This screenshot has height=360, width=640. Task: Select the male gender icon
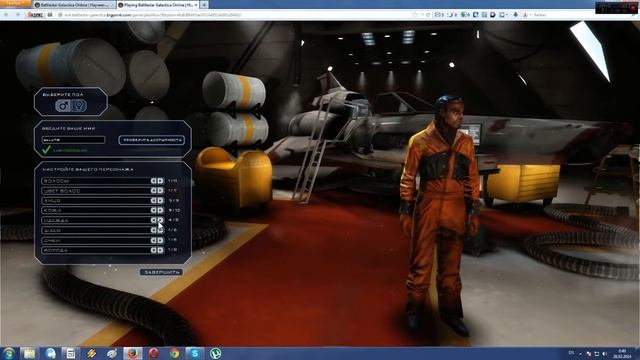pyautogui.click(x=62, y=106)
